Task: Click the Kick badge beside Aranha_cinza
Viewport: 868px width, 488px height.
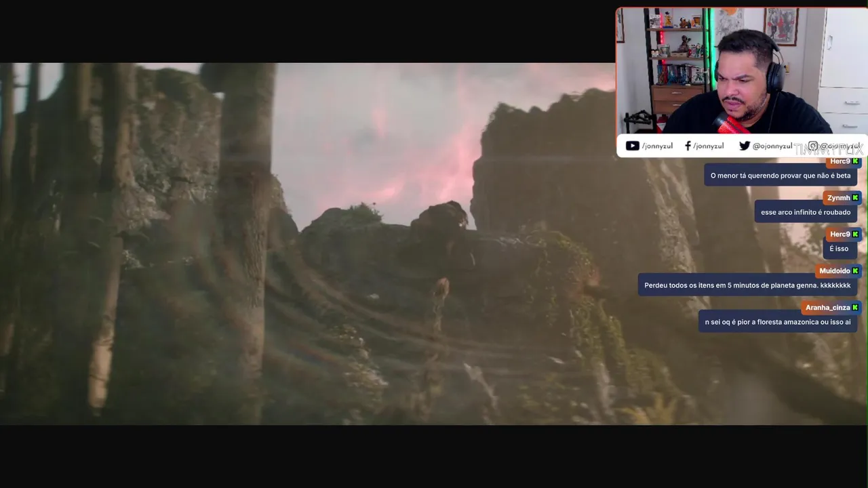Action: (856, 308)
